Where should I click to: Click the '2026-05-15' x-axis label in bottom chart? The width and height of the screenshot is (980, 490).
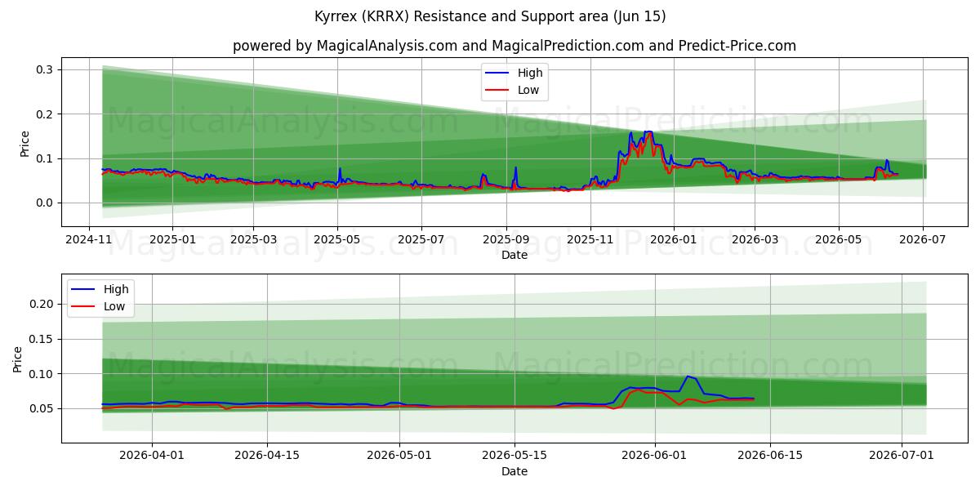coord(514,457)
